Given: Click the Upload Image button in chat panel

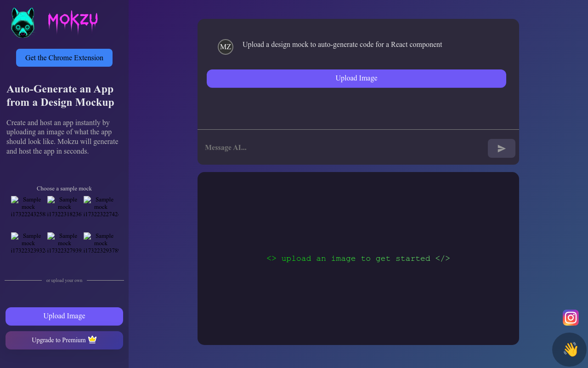Looking at the screenshot, I should tap(356, 78).
